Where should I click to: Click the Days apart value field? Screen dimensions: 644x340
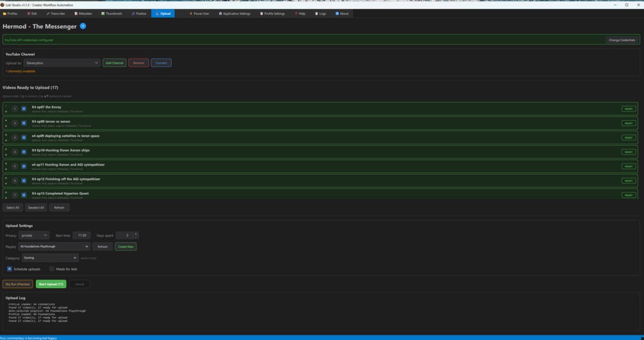(125, 235)
